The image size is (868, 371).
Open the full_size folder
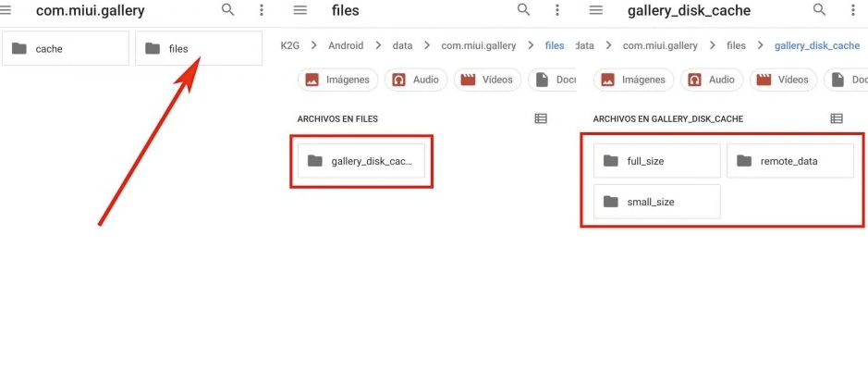pos(656,161)
